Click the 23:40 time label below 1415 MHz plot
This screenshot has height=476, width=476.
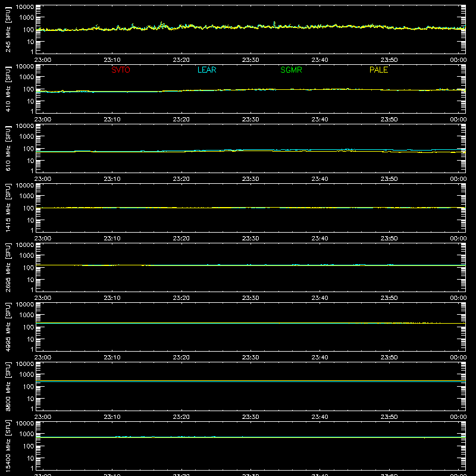coord(320,239)
